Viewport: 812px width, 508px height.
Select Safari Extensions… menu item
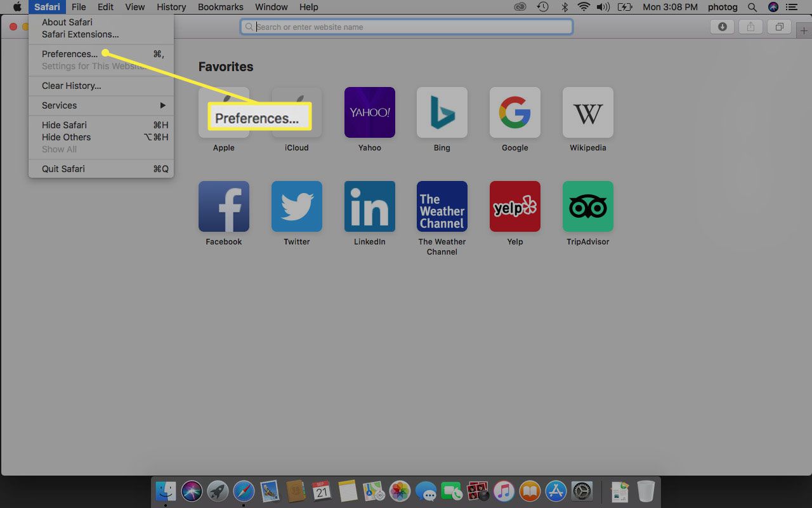click(101, 34)
